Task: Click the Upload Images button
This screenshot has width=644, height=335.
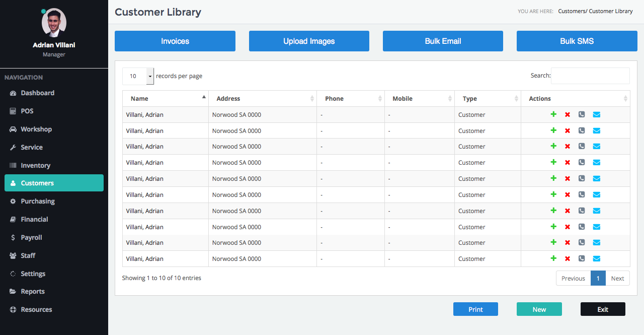Action: (309, 41)
